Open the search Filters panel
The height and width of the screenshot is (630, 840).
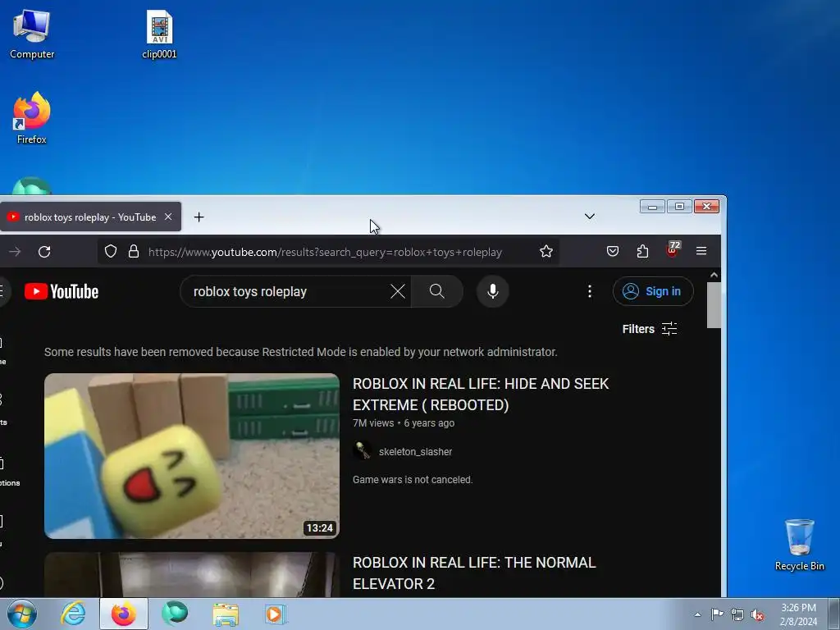(650, 329)
